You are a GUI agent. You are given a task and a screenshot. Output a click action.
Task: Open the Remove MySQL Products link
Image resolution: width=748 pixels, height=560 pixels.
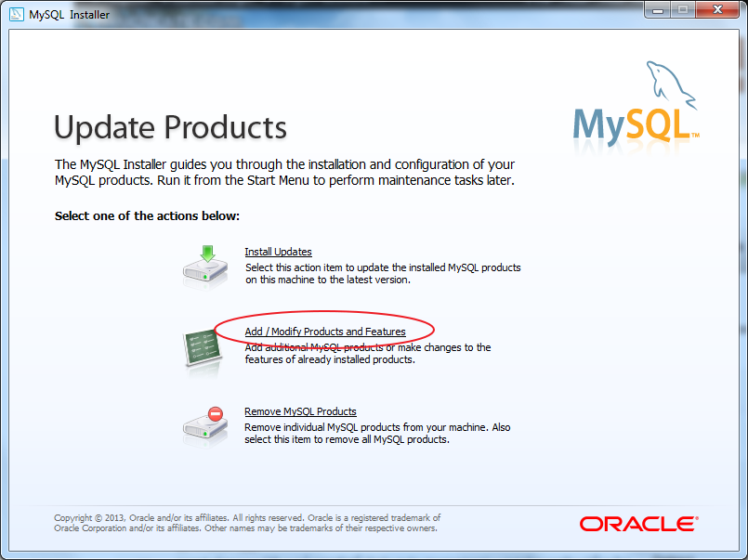300,411
